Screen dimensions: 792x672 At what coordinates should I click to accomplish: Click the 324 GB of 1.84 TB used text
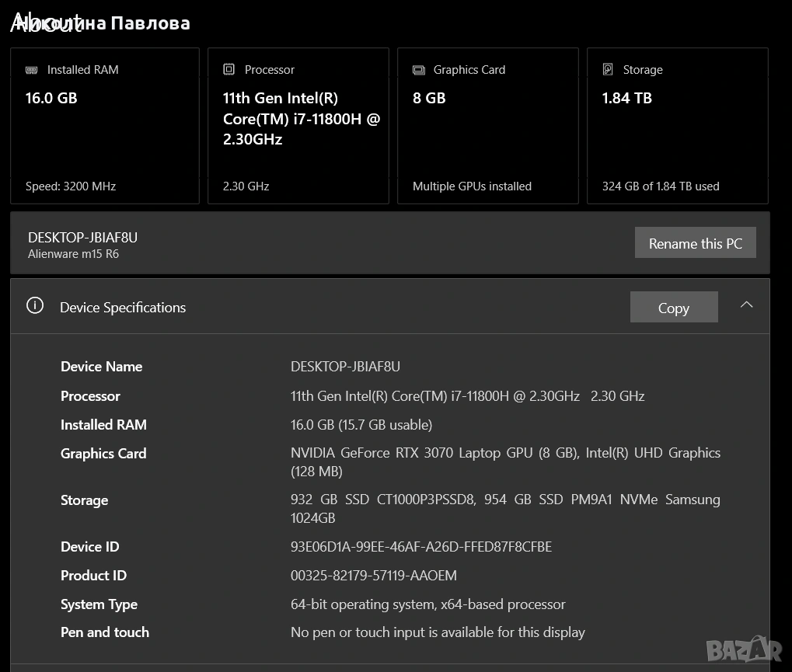661,186
